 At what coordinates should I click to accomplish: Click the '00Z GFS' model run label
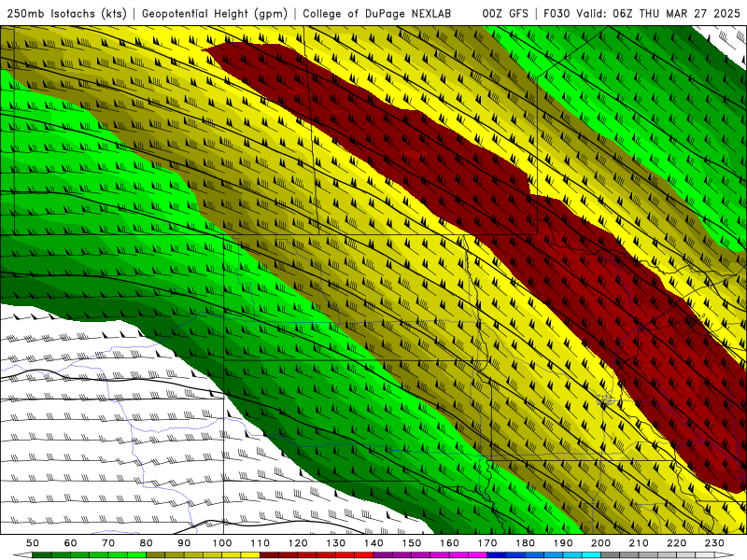tap(505, 14)
